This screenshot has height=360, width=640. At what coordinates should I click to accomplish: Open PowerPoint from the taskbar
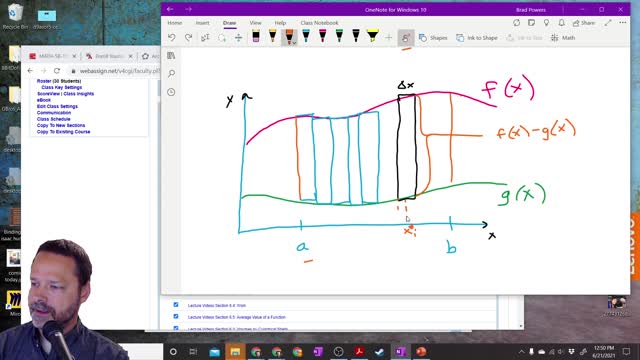tap(421, 351)
